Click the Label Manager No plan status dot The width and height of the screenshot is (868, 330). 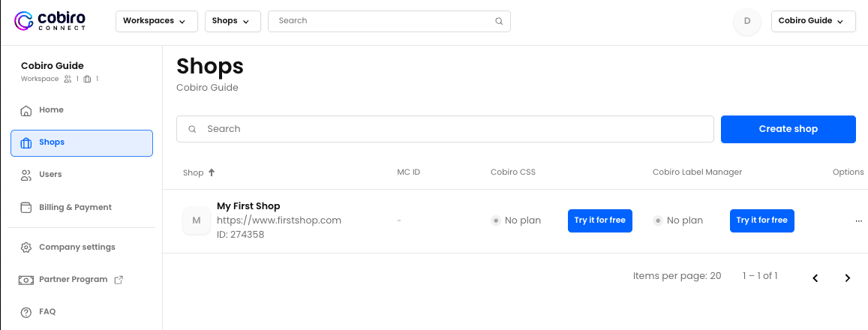click(x=658, y=220)
